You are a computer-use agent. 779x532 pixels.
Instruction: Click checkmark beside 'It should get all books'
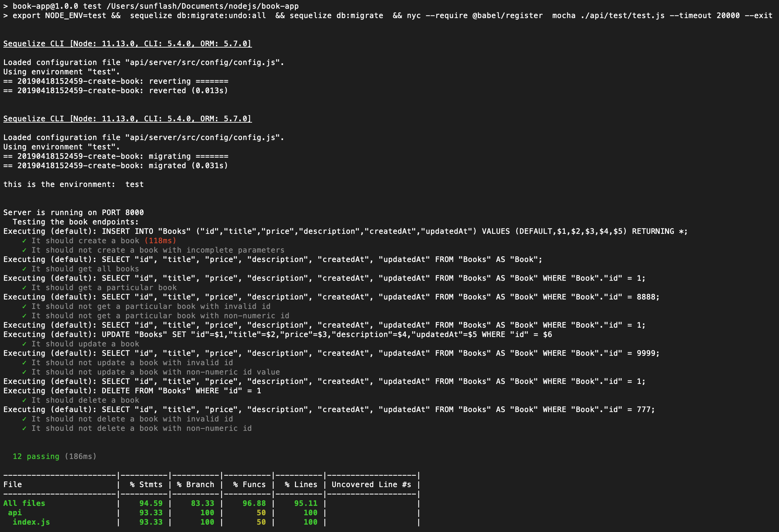[24, 269]
